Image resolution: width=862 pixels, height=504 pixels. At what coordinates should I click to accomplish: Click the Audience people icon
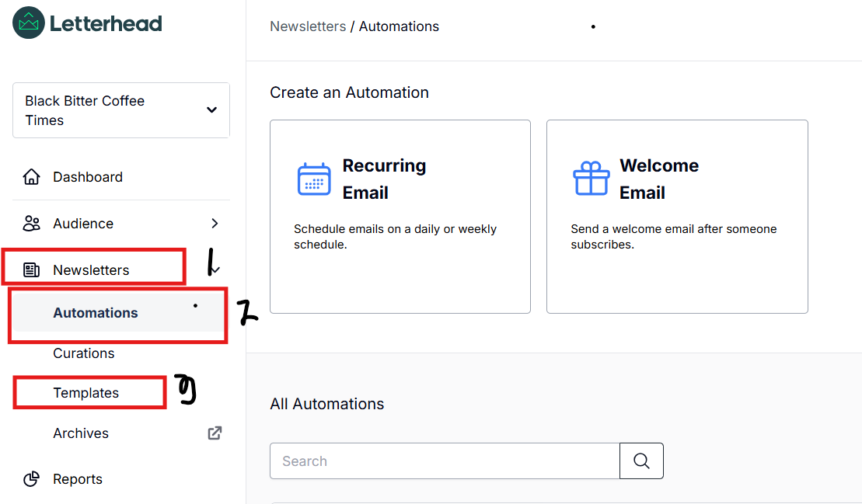(31, 224)
